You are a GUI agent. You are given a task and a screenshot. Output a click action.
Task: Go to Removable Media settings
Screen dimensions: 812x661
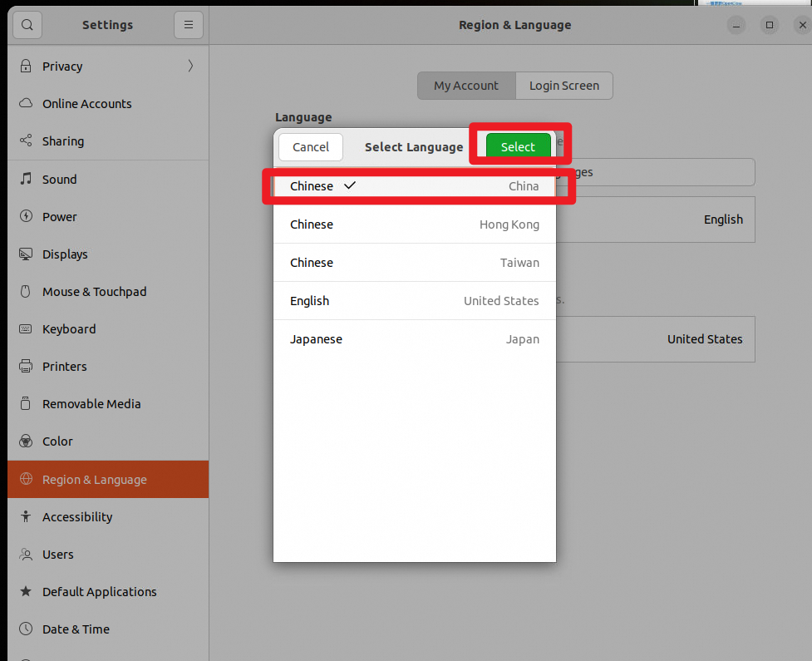click(x=108, y=403)
